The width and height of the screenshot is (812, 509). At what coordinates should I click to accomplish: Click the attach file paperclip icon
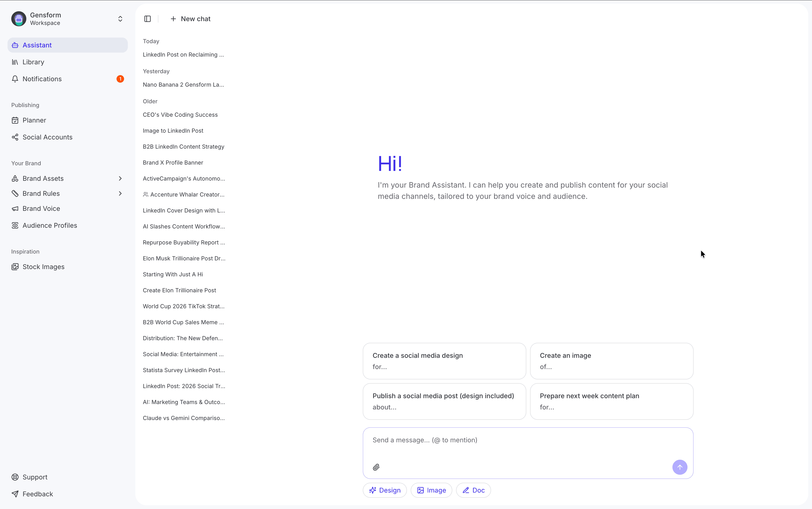[376, 467]
